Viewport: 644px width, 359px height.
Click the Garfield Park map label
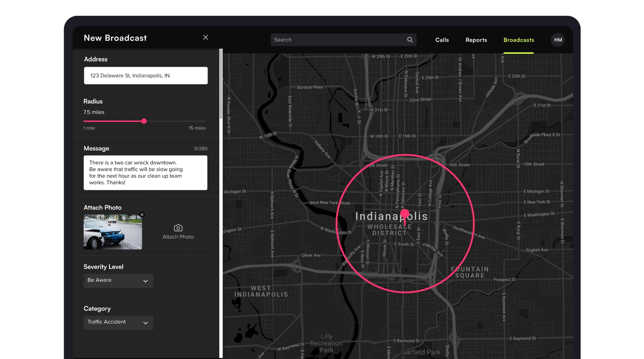pyautogui.click(x=421, y=352)
